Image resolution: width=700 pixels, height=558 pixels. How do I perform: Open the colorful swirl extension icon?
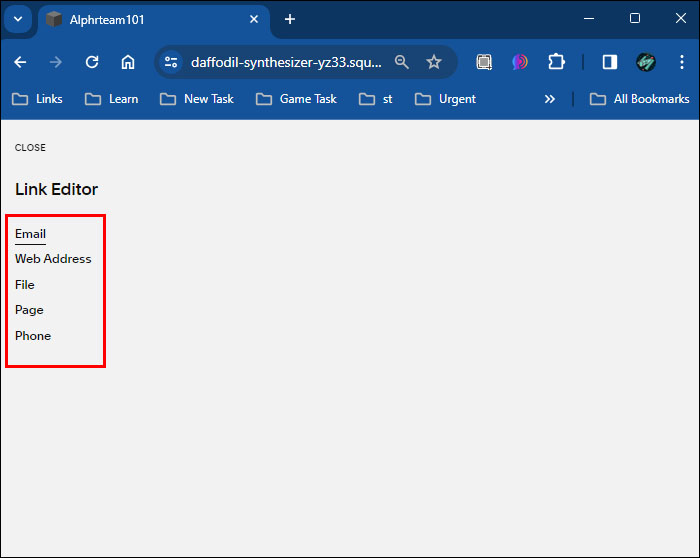[x=520, y=62]
